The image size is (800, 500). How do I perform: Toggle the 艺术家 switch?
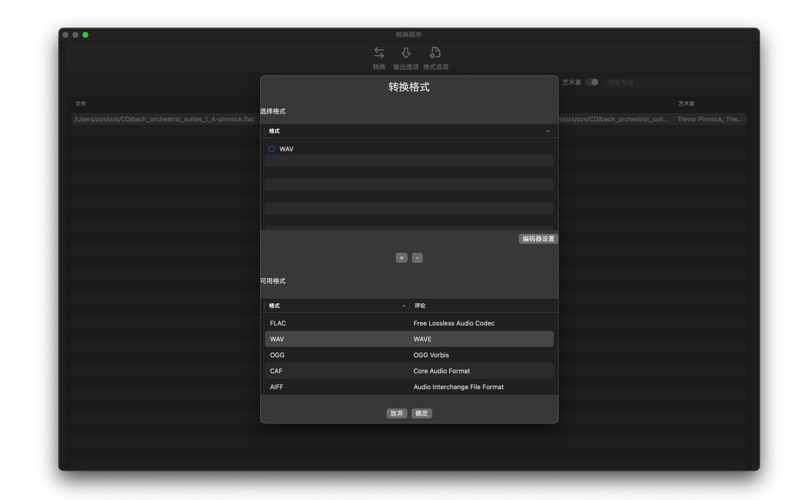[592, 82]
